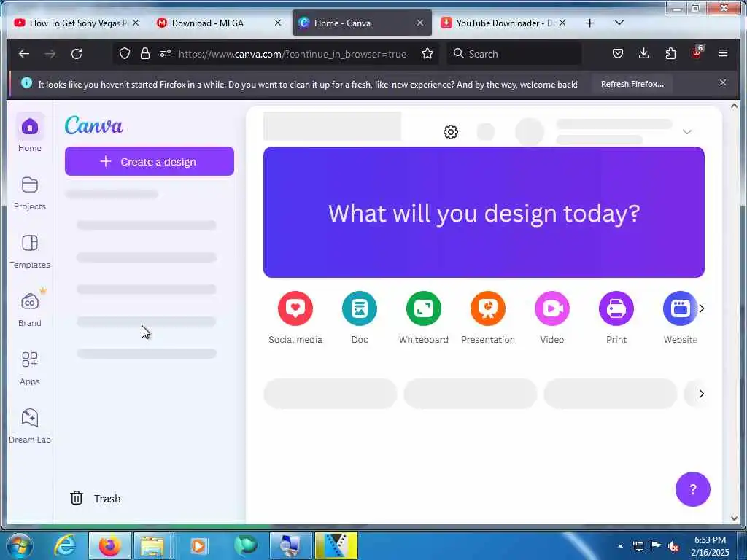Open the Extensions puzzle icon
The height and width of the screenshot is (560, 747).
[x=670, y=53]
